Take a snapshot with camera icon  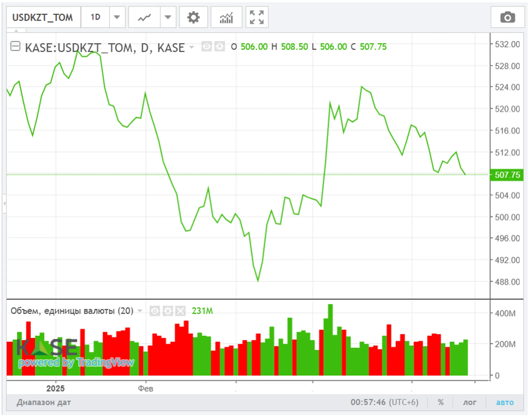pos(507,17)
